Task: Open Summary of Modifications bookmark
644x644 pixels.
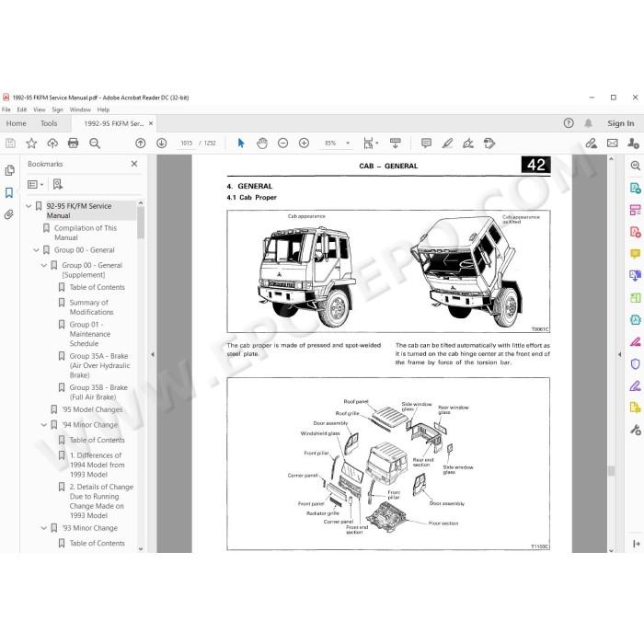Action: 91,307
